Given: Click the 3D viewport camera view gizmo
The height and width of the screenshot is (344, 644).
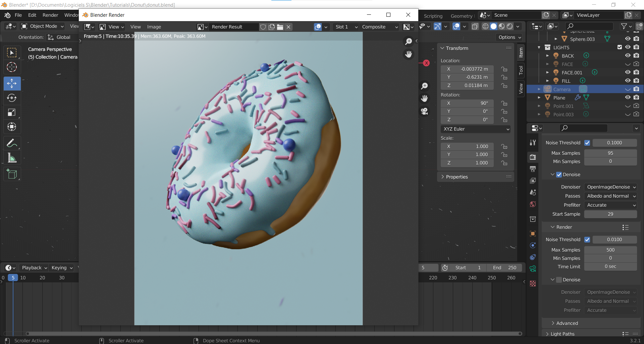Looking at the screenshot, I should [425, 111].
